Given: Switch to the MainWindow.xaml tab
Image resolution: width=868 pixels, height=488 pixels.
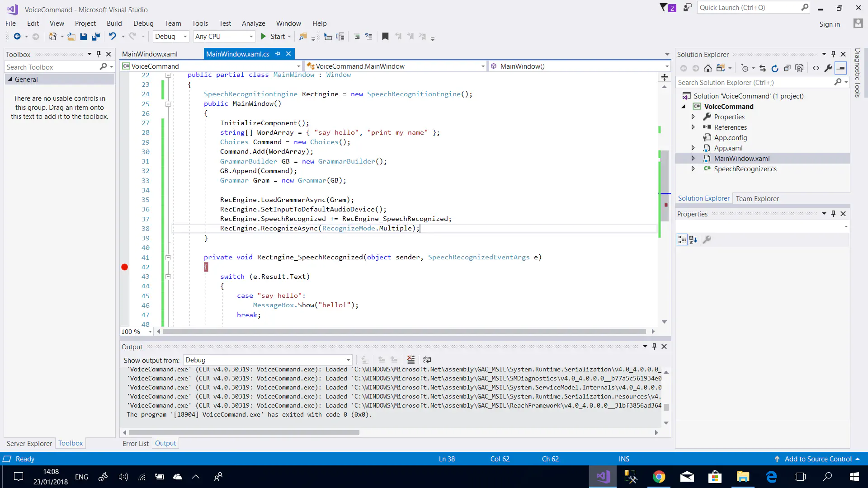Looking at the screenshot, I should tap(150, 54).
